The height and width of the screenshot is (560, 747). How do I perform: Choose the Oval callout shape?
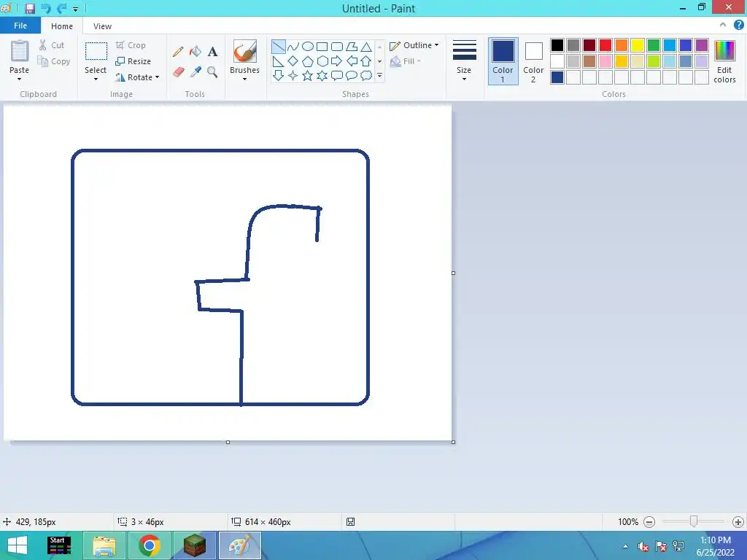(352, 75)
